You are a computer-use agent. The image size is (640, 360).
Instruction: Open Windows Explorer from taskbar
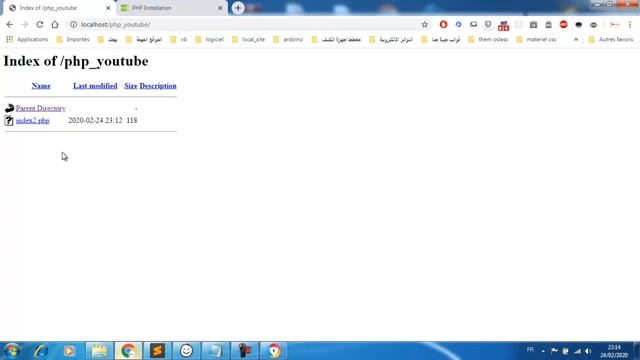tap(99, 351)
